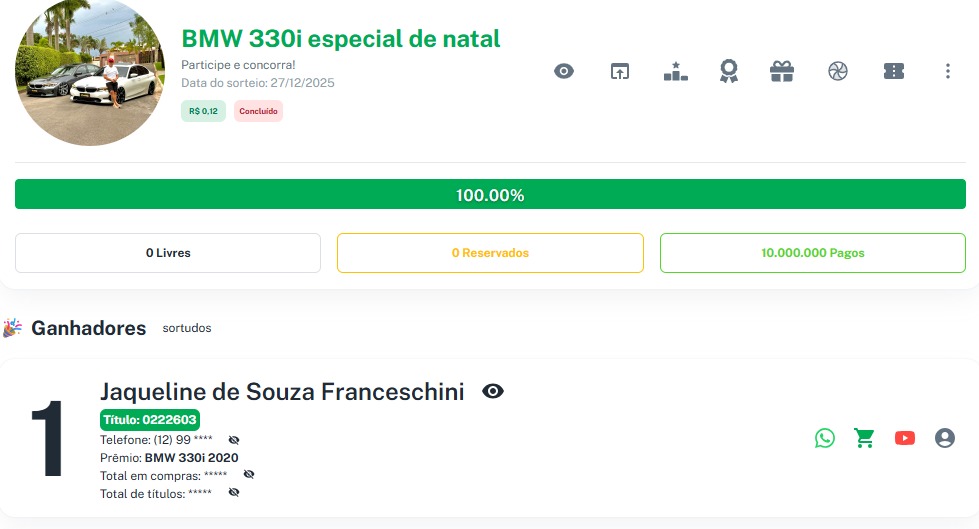Open the winner's WhatsApp contact icon

(x=824, y=438)
